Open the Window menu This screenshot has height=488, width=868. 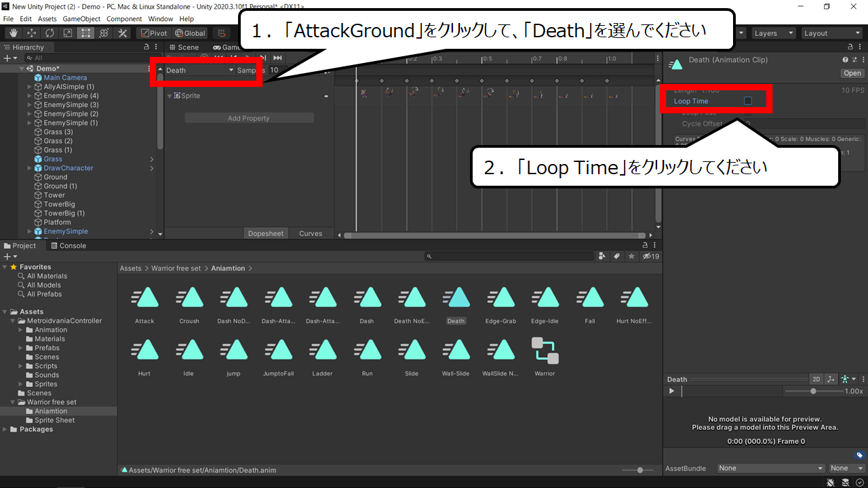coord(161,19)
